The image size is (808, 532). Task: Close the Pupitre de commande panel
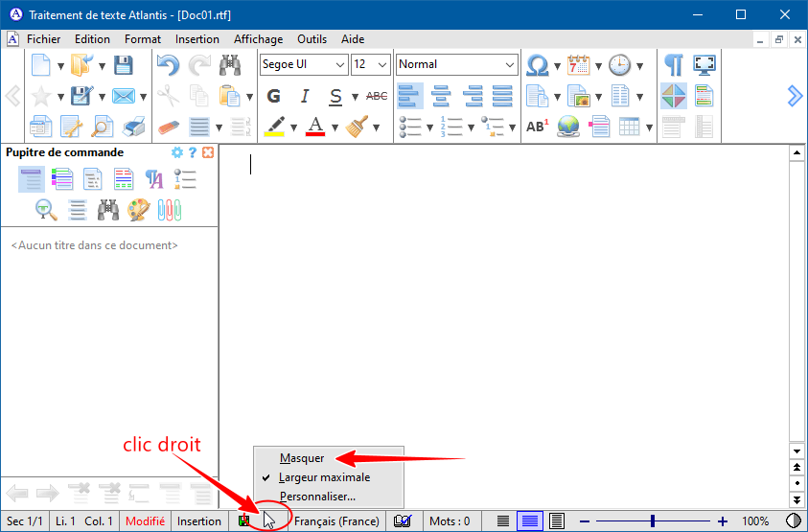pyautogui.click(x=208, y=152)
